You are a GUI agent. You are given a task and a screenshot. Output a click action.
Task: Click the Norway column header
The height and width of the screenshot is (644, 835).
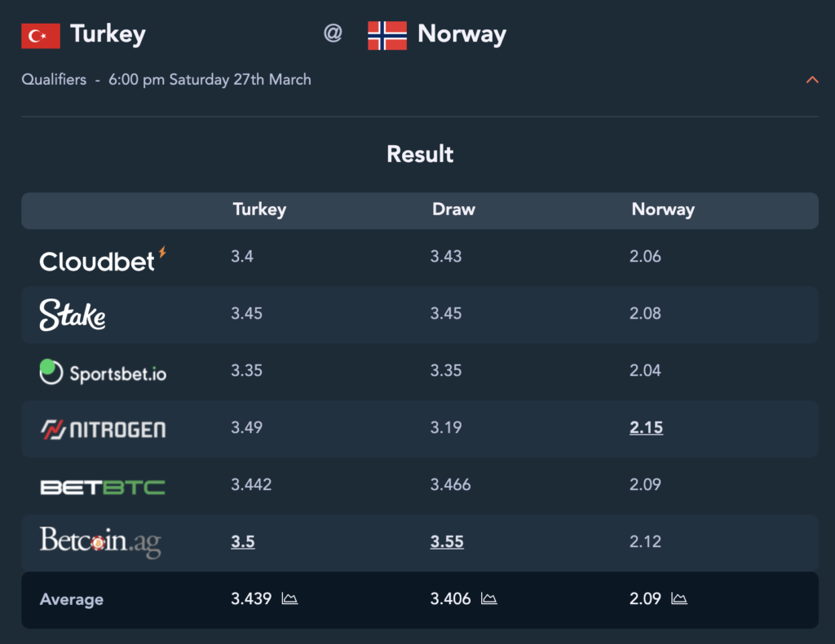[x=663, y=210]
